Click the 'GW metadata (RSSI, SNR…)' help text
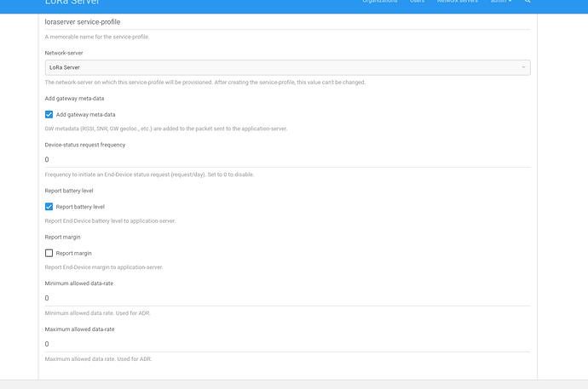The image size is (588, 389). 166,129
